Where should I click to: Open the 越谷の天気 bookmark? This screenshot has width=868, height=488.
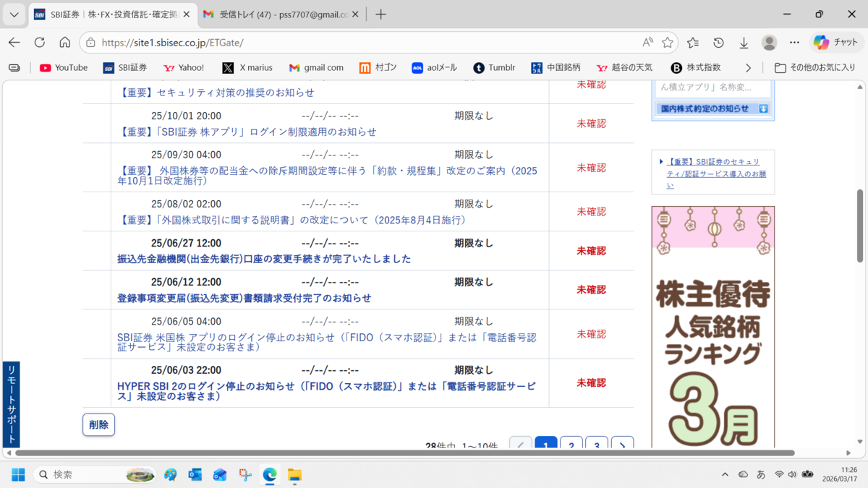click(624, 67)
